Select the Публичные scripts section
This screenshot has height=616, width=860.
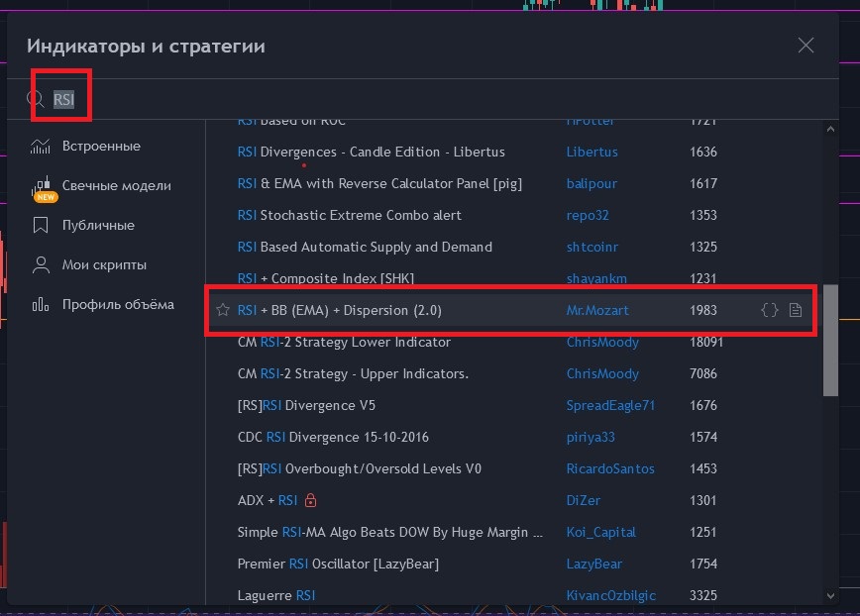(x=98, y=226)
